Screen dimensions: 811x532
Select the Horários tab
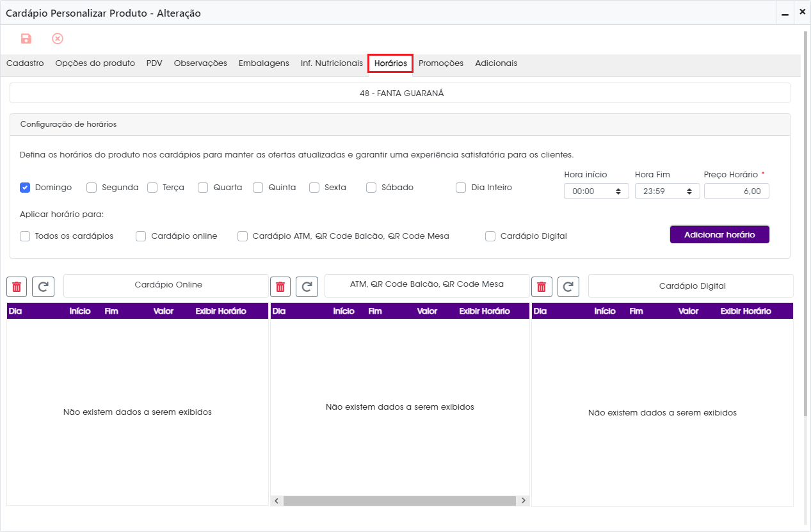pos(390,63)
